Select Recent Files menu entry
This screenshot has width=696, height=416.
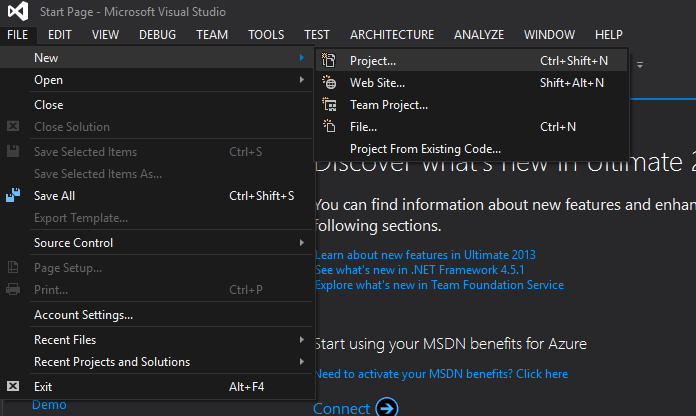[x=157, y=340]
